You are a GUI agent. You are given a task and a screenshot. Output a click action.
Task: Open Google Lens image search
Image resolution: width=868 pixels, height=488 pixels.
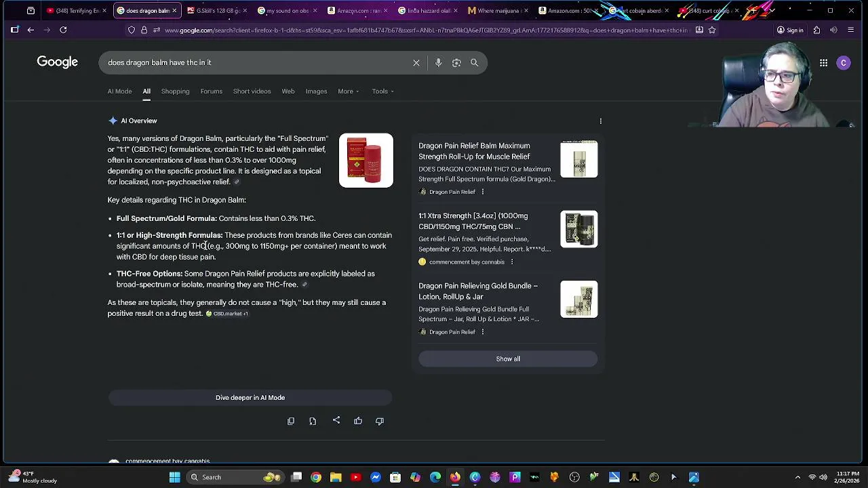(x=456, y=62)
